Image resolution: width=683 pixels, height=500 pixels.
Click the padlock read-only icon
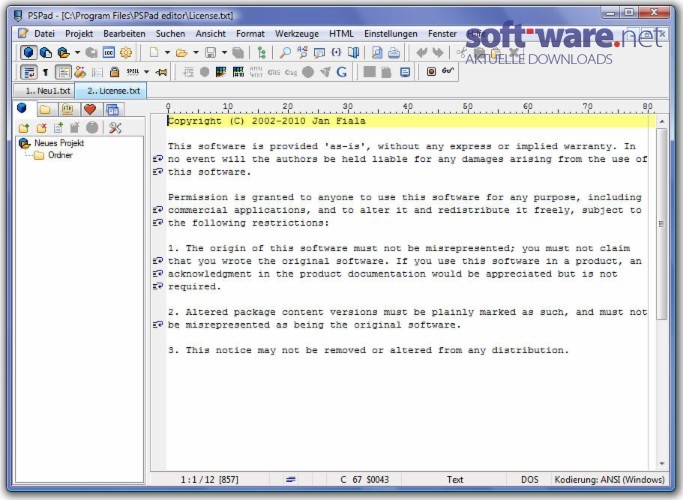point(114,72)
